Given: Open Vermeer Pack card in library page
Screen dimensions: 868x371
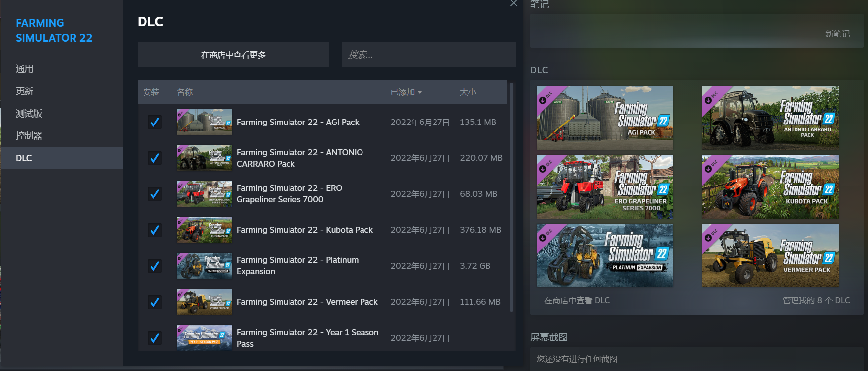Looking at the screenshot, I should [770, 255].
